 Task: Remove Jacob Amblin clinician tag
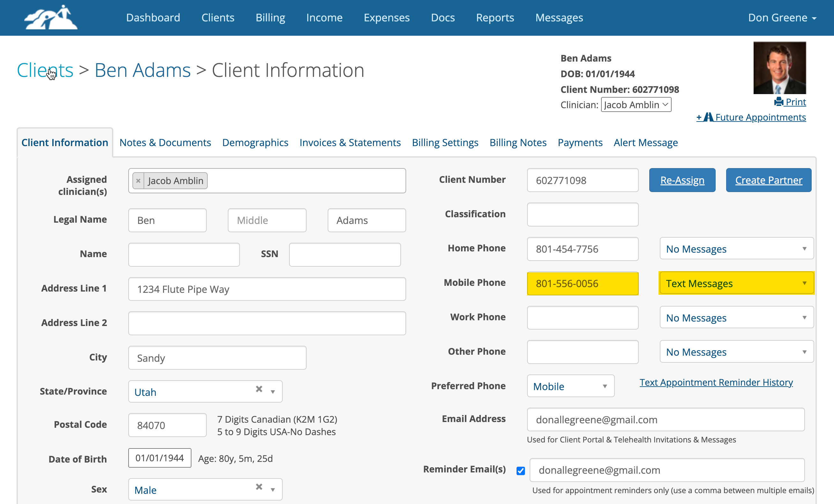tap(138, 181)
